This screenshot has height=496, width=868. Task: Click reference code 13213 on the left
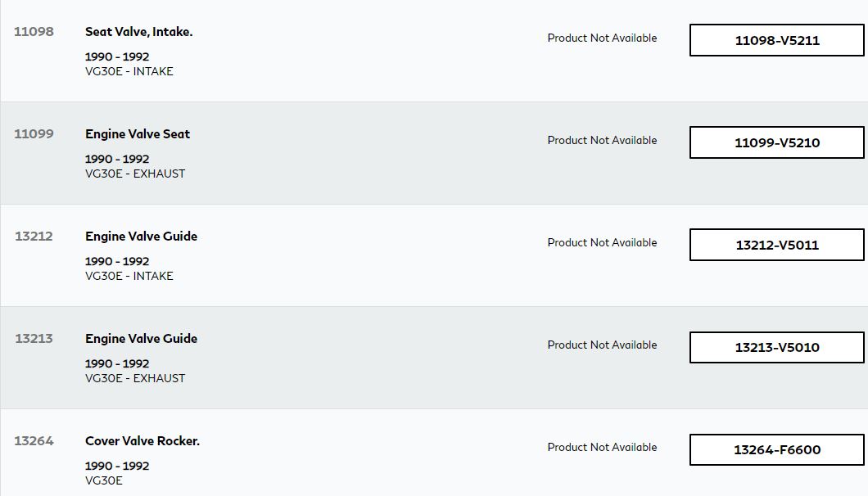[34, 339]
